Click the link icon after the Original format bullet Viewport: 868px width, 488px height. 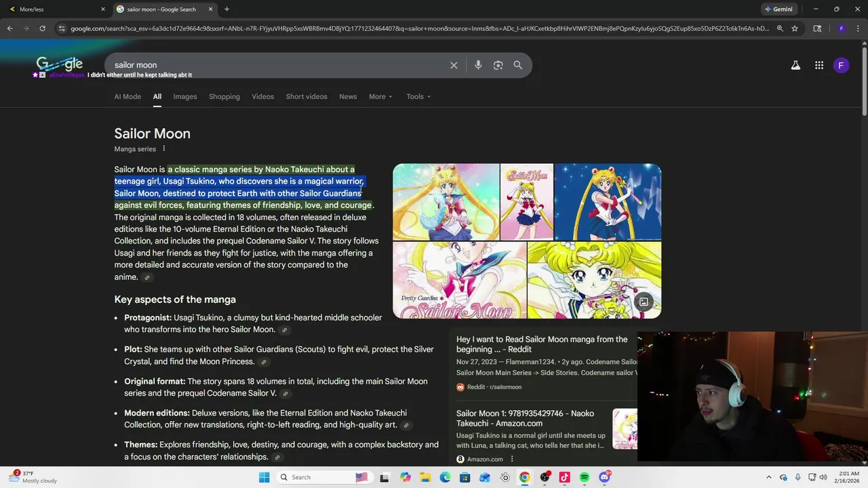click(285, 394)
